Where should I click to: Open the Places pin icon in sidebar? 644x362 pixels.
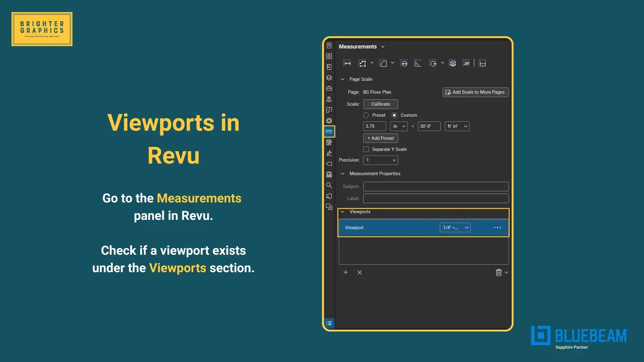tap(329, 99)
